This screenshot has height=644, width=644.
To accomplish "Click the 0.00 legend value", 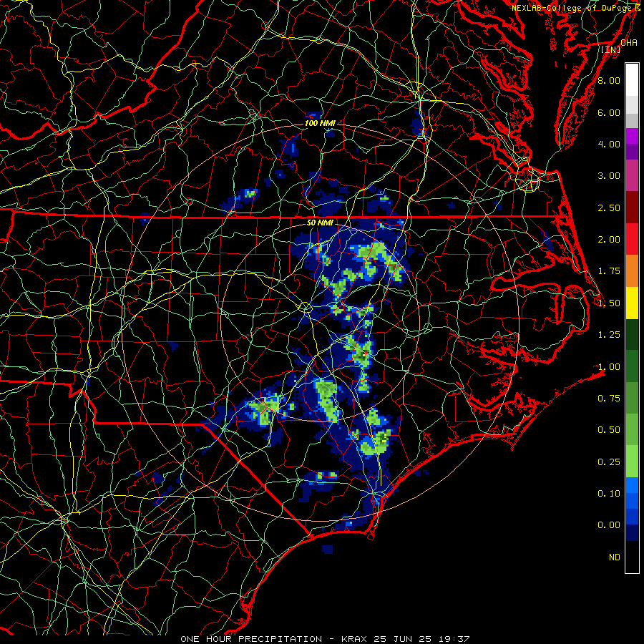I will tap(609, 525).
